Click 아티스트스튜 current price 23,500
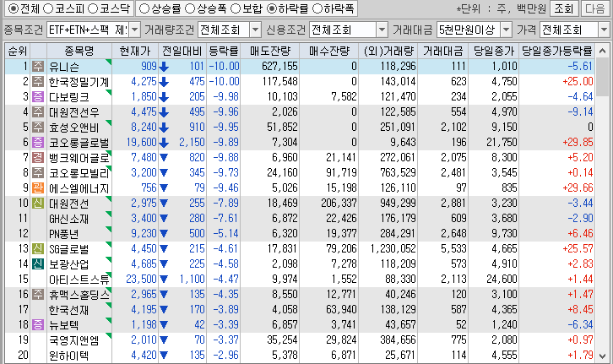Viewport: 613px width, 364px height. (x=141, y=280)
